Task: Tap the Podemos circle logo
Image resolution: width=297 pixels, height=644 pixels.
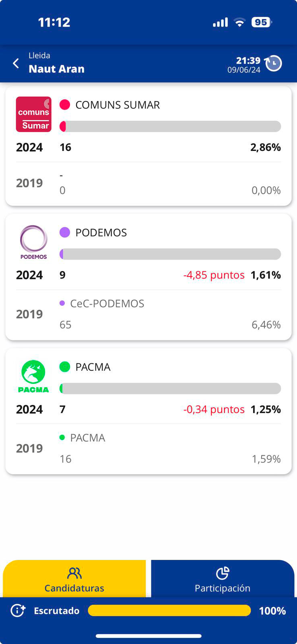Action: coord(34,242)
